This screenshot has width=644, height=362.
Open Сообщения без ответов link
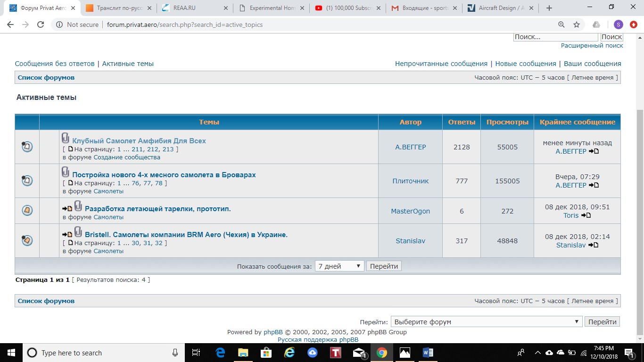[x=55, y=64]
